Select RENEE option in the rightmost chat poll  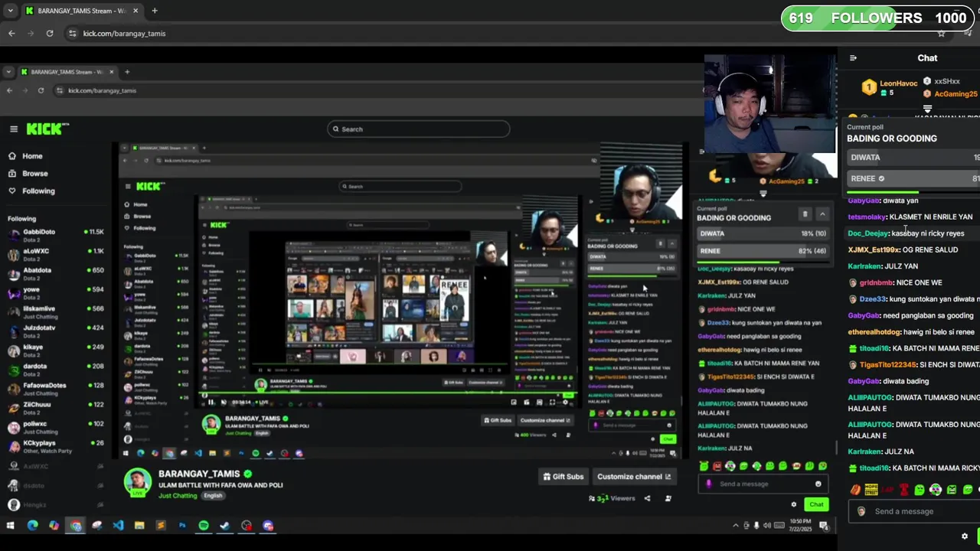tap(913, 178)
